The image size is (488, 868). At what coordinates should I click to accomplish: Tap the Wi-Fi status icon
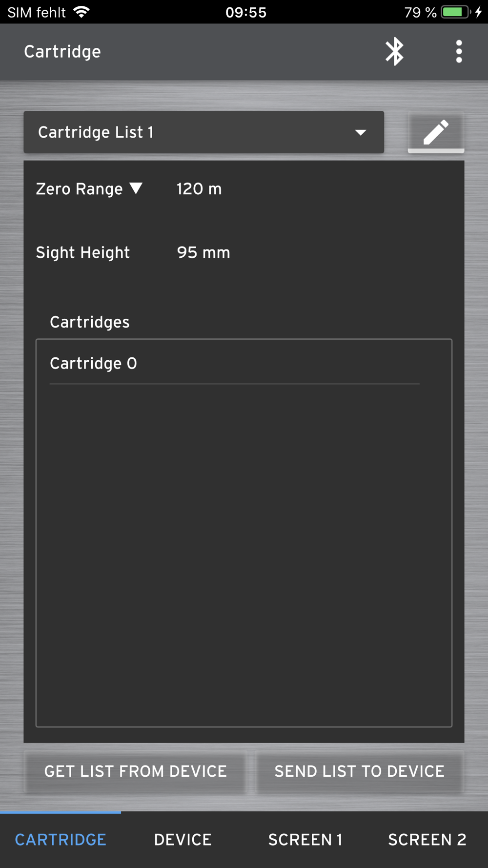point(81,12)
